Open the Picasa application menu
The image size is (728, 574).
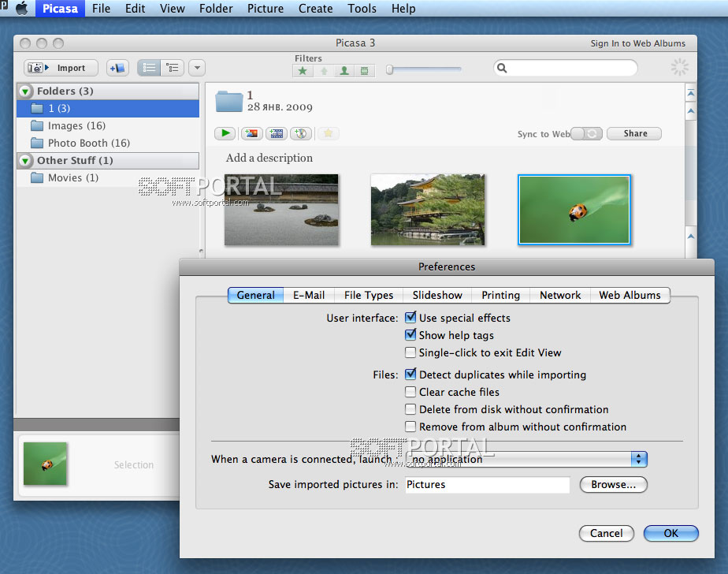[x=61, y=9]
